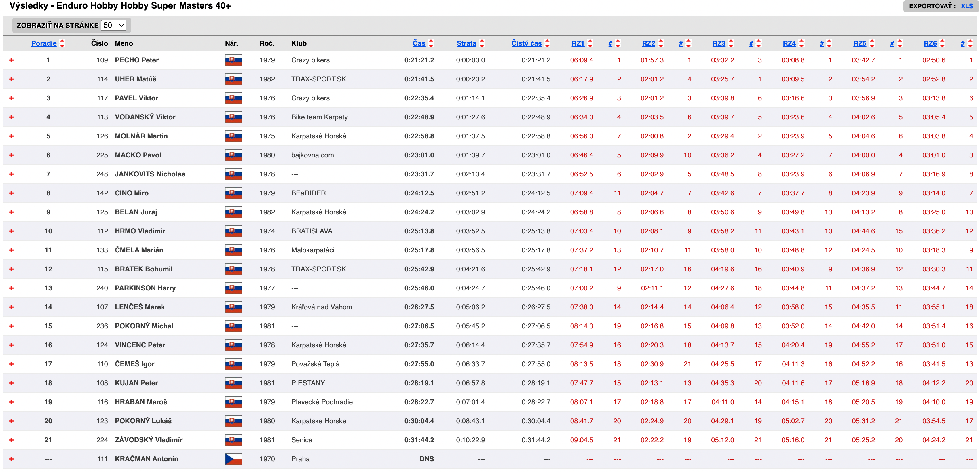Viewport: 980px width, 472px height.
Task: Sort table by RZ1 stage time
Action: pos(578,43)
